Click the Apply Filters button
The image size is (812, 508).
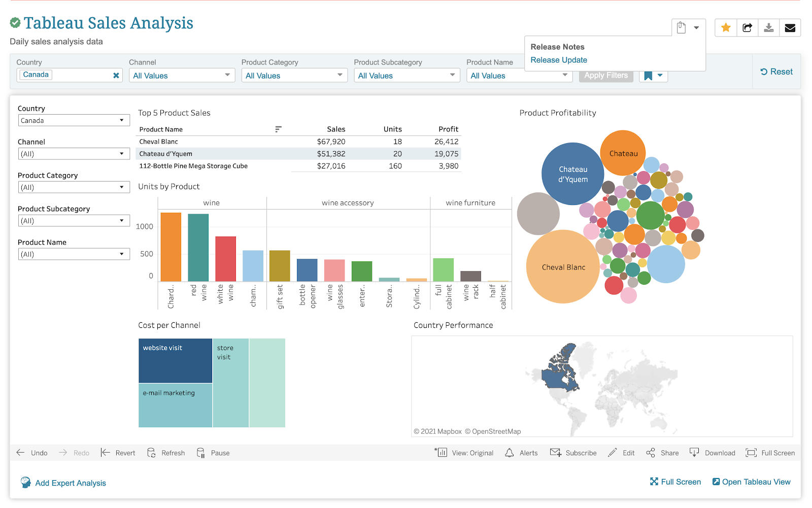point(606,75)
